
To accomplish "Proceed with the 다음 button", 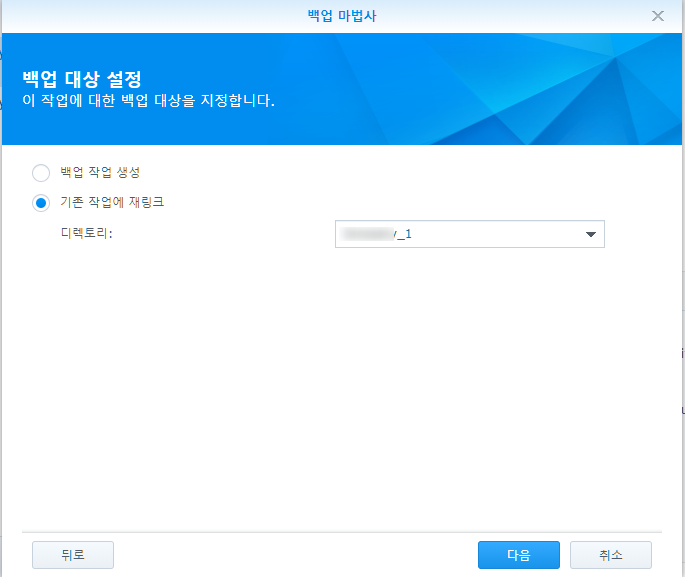I will coord(519,555).
